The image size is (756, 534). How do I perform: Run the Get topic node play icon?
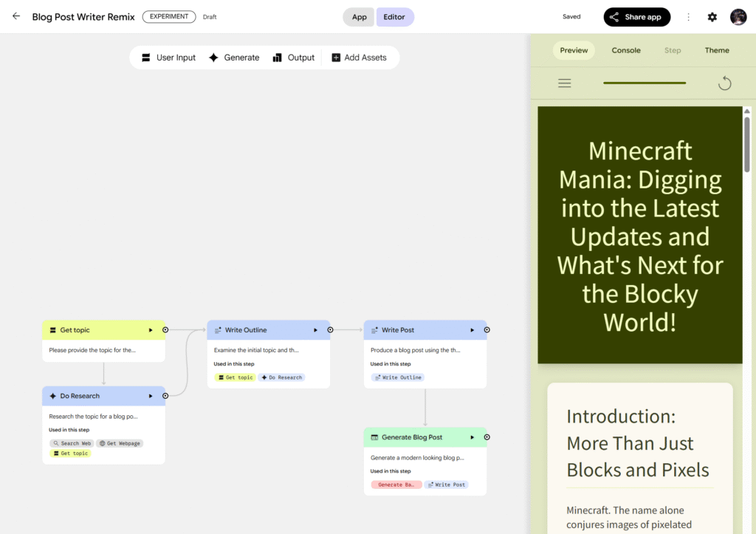[151, 330]
